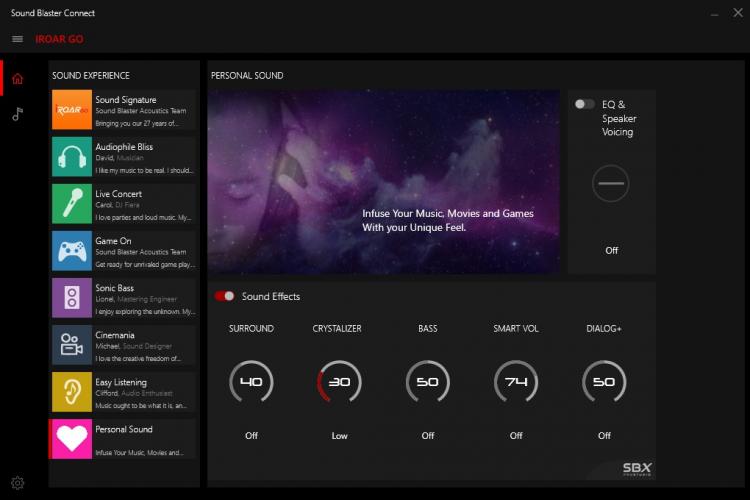
Task: Select the Audiophile Bliss headphones icon
Action: [72, 157]
